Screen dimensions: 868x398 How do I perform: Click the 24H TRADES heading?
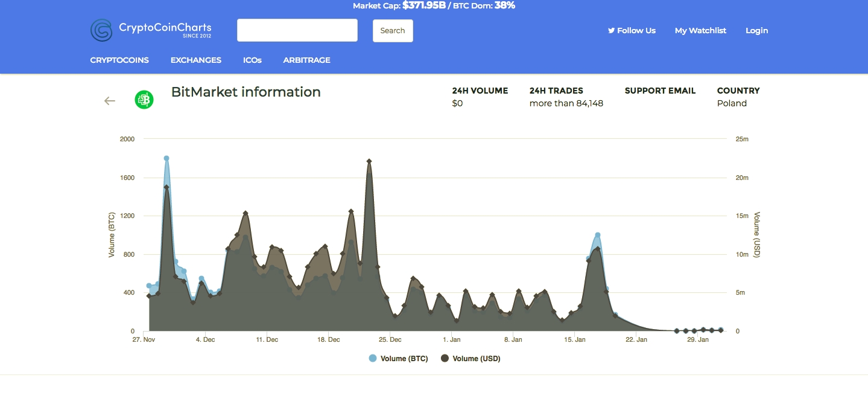(556, 91)
